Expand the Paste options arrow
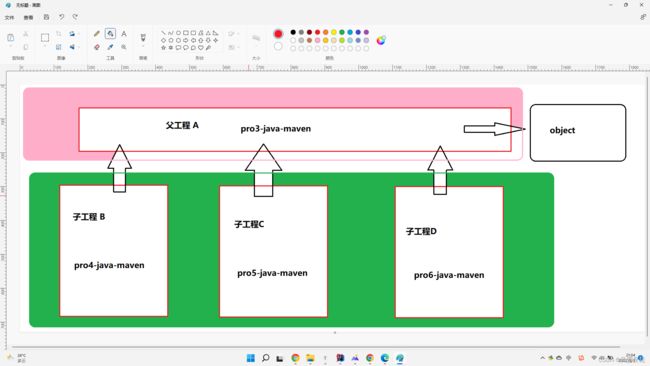The image size is (650, 366). pos(10,46)
